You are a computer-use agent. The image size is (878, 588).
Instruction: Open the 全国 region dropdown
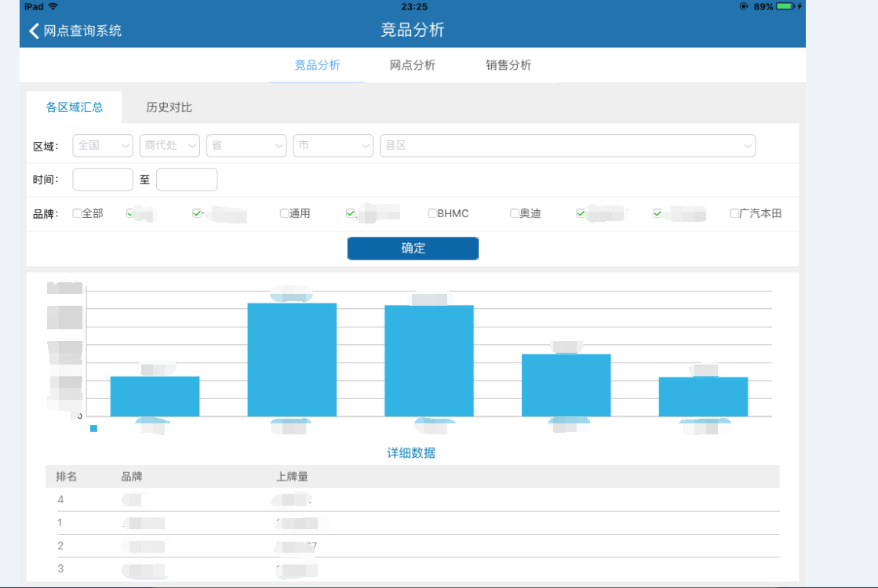point(103,146)
